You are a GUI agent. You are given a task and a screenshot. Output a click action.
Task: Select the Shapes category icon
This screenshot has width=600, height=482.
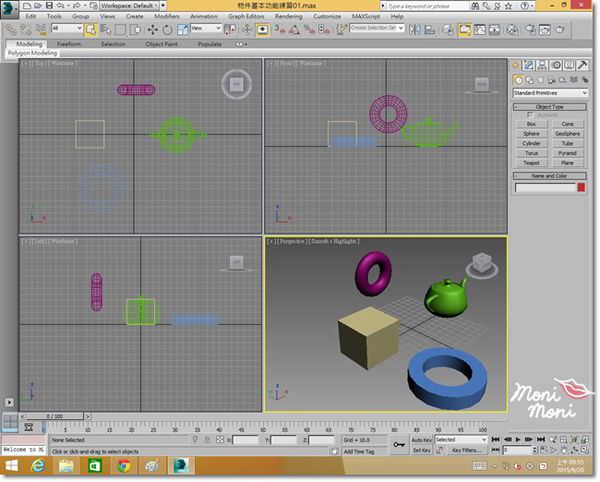tap(530, 79)
